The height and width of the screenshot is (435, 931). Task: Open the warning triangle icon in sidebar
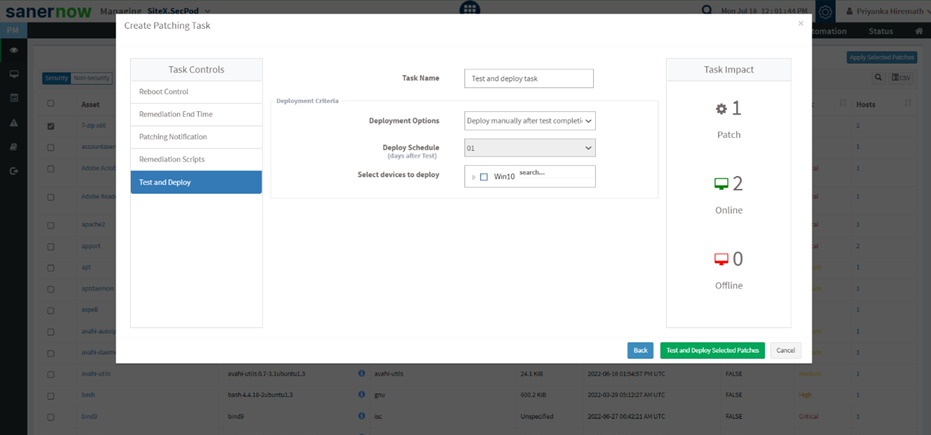coord(14,123)
